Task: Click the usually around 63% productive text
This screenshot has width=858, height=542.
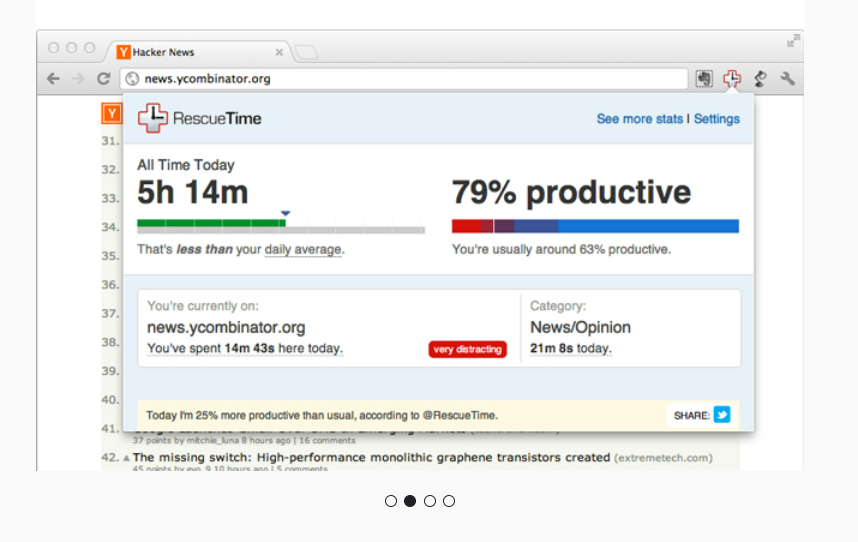Action: [x=561, y=249]
